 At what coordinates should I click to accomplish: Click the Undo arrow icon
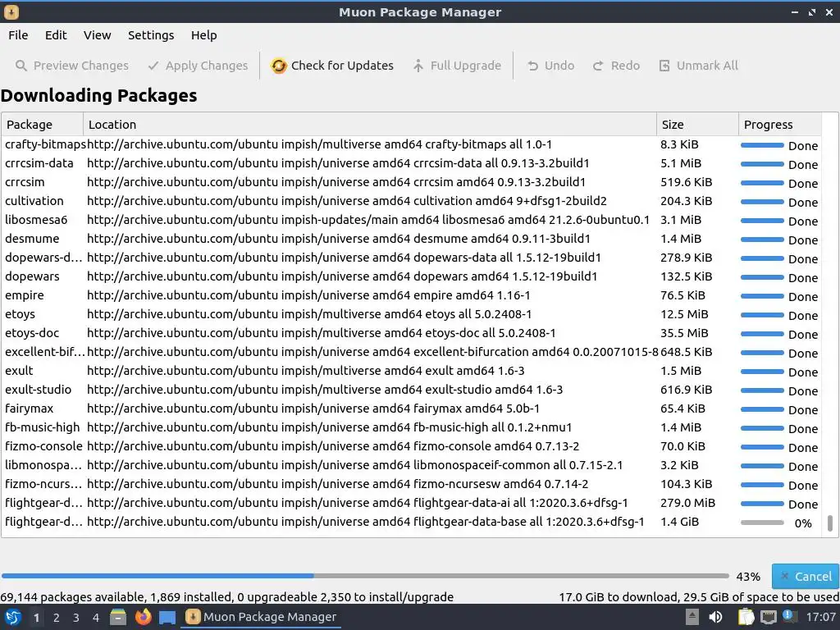tap(532, 66)
